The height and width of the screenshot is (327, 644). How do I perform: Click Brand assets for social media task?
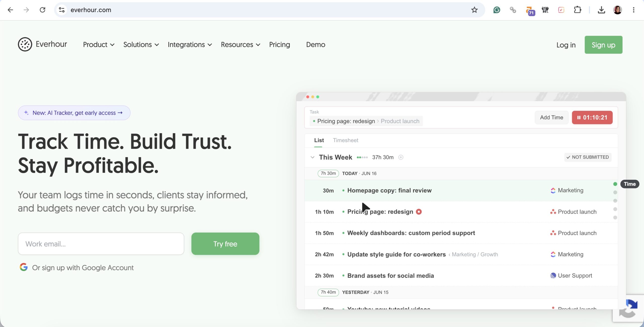click(x=390, y=276)
